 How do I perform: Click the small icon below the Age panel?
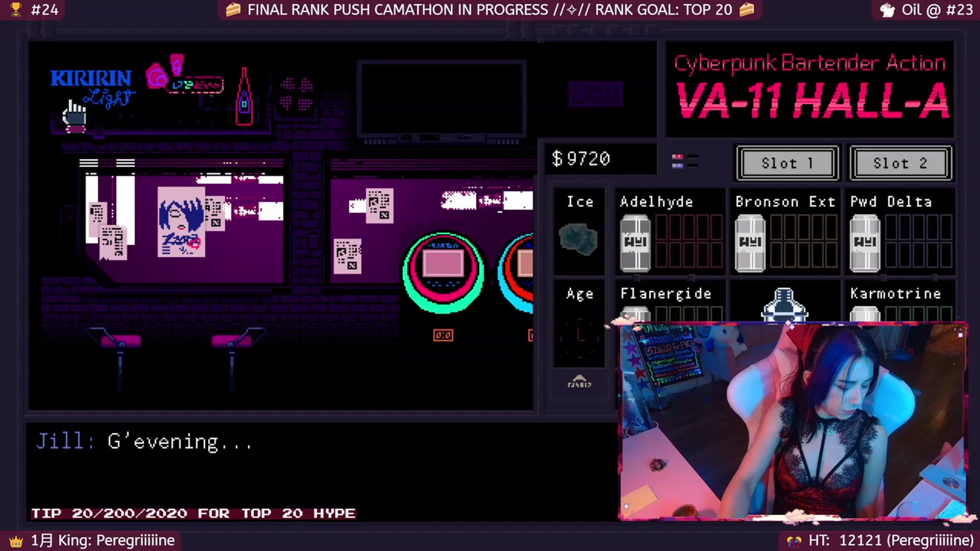(x=579, y=382)
